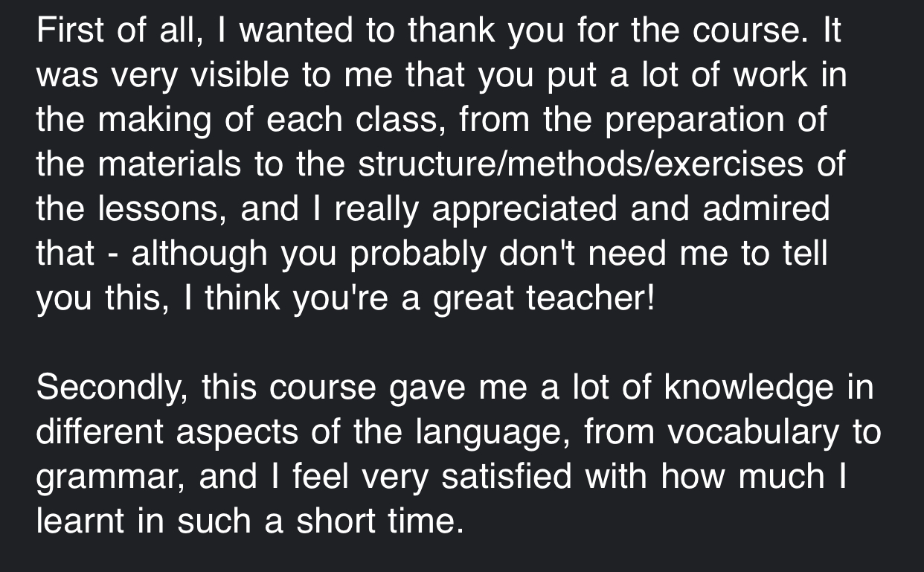Click the word "teacher!" ending first paragraph
Viewport: 924px width, 572px height.
pos(591,298)
